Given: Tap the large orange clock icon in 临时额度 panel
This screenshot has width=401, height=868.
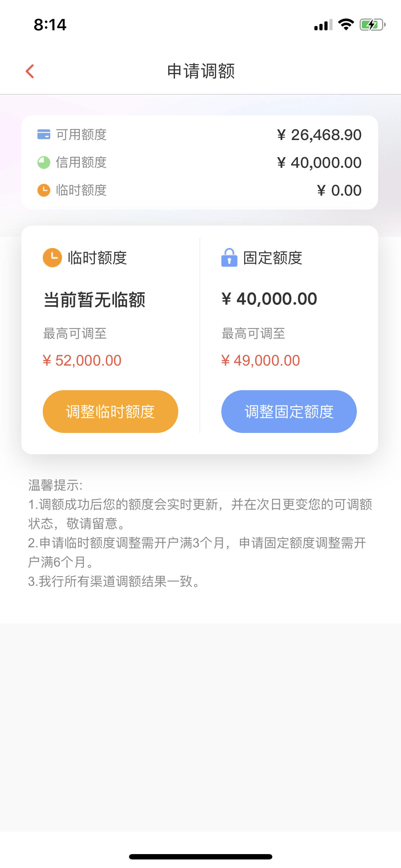Looking at the screenshot, I should click(52, 258).
